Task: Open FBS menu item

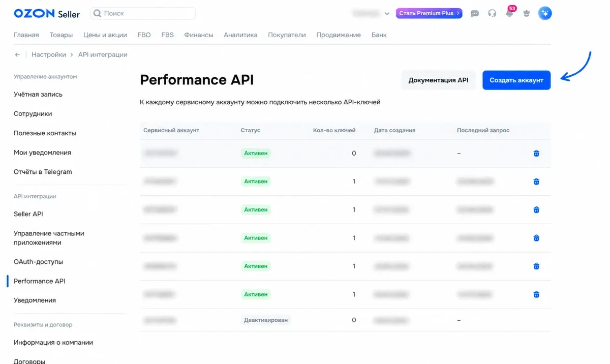Action: [167, 35]
